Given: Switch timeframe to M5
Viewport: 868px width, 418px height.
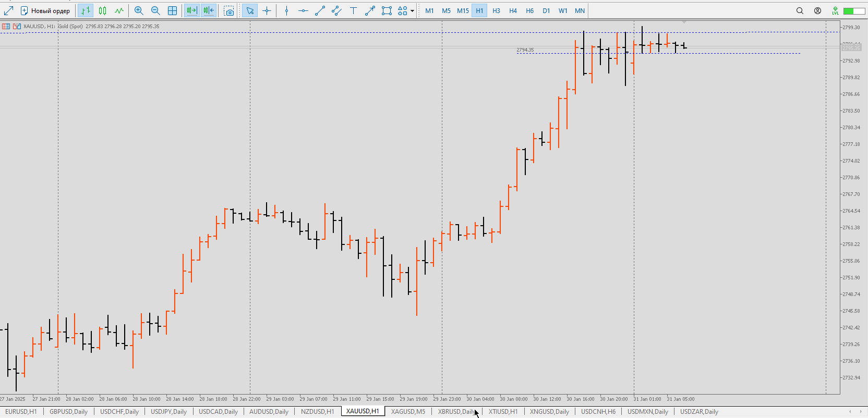Looking at the screenshot, I should pyautogui.click(x=446, y=10).
